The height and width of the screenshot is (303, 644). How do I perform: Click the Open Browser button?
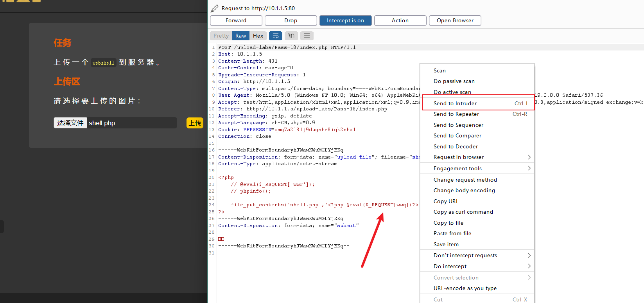coord(455,20)
